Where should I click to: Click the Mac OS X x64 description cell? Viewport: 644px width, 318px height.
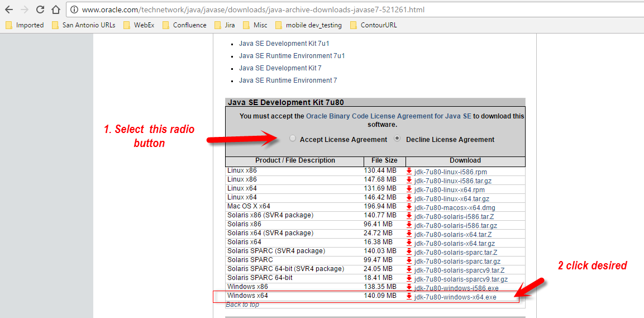[294, 206]
